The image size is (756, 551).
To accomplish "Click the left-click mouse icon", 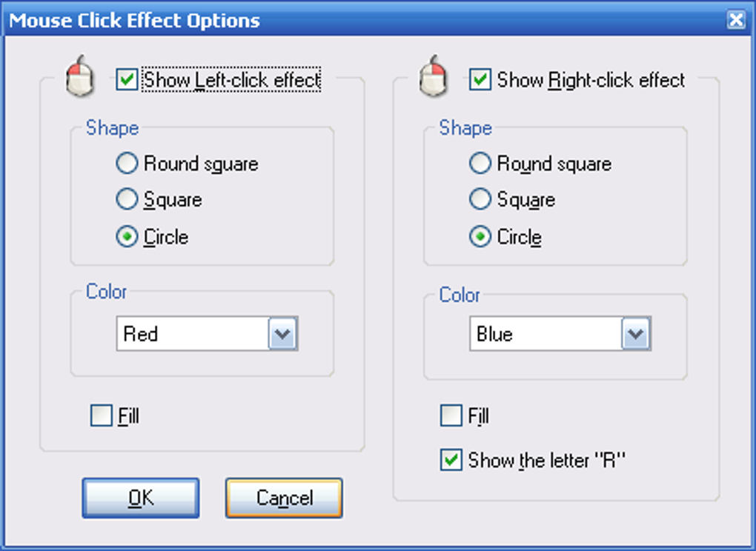I will click(x=80, y=76).
